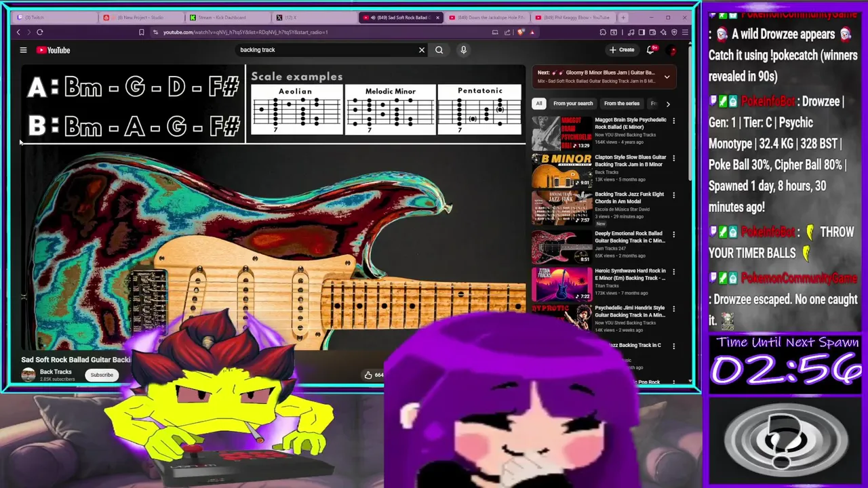Click the Create button
Image resolution: width=868 pixels, height=488 pixels.
click(x=622, y=49)
